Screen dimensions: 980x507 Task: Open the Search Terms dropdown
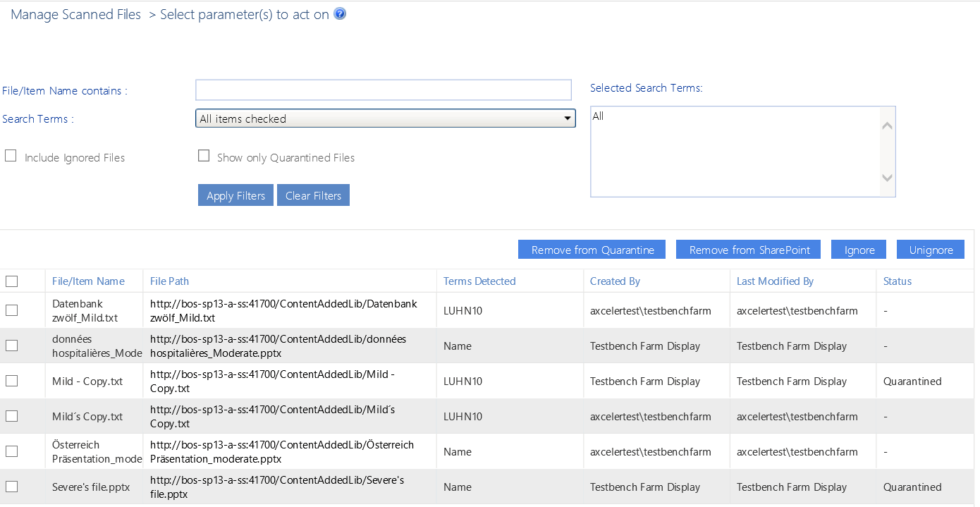[568, 118]
